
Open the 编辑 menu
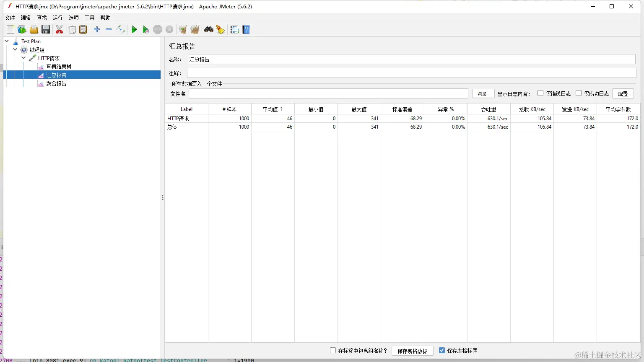click(26, 18)
